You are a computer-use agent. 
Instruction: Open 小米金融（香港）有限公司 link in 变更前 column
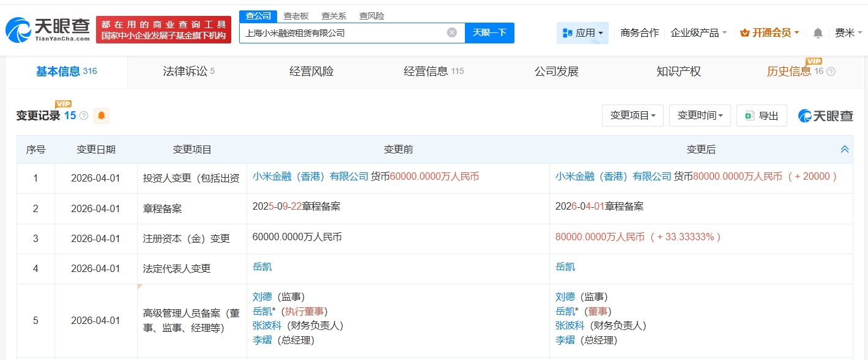[311, 177]
